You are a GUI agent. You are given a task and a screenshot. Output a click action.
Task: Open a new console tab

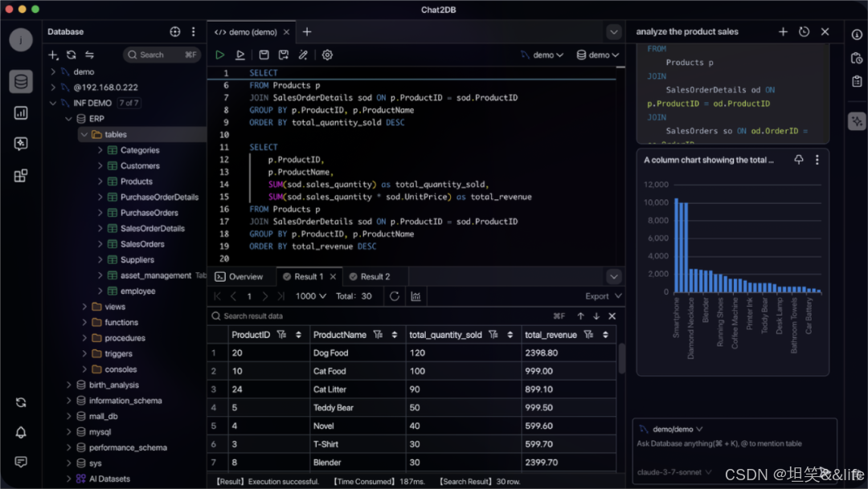click(307, 32)
